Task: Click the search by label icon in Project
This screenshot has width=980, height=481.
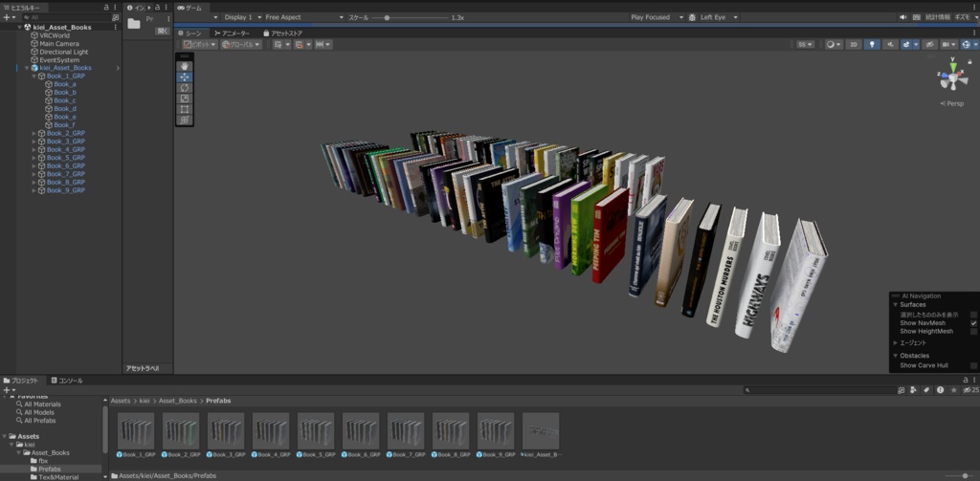Action: [x=926, y=390]
